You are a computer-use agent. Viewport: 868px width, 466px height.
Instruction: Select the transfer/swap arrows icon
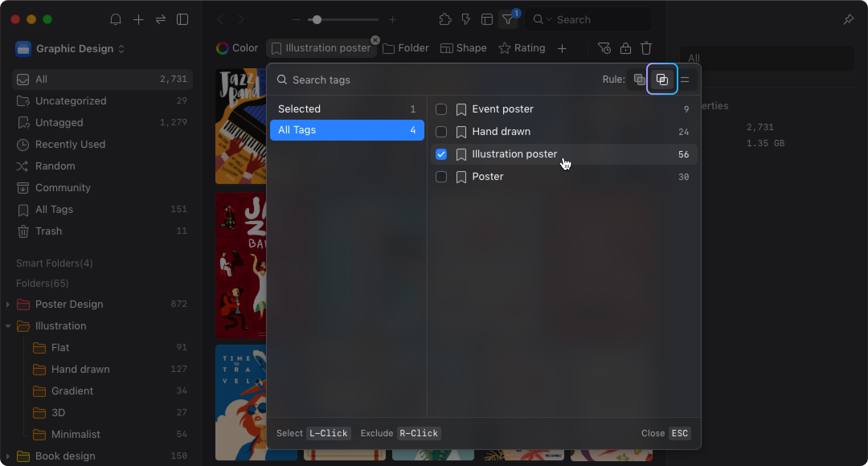click(161, 20)
